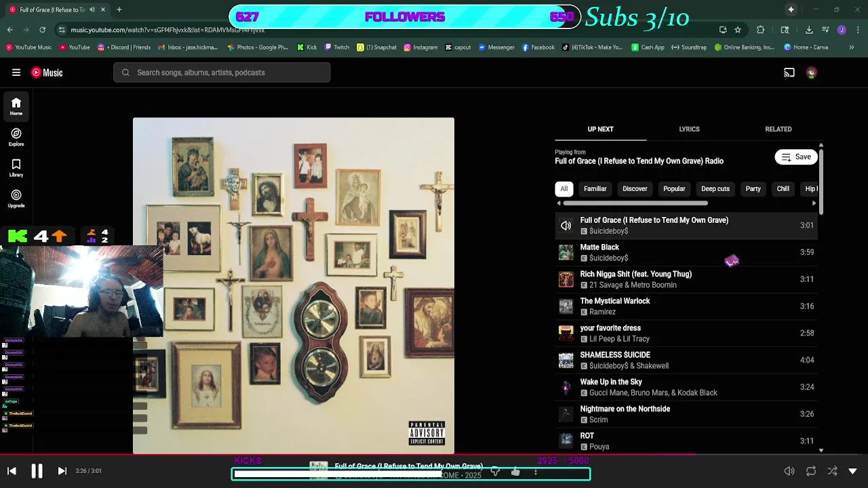Open a new browser tab
The image size is (868, 488).
pyautogui.click(x=119, y=9)
